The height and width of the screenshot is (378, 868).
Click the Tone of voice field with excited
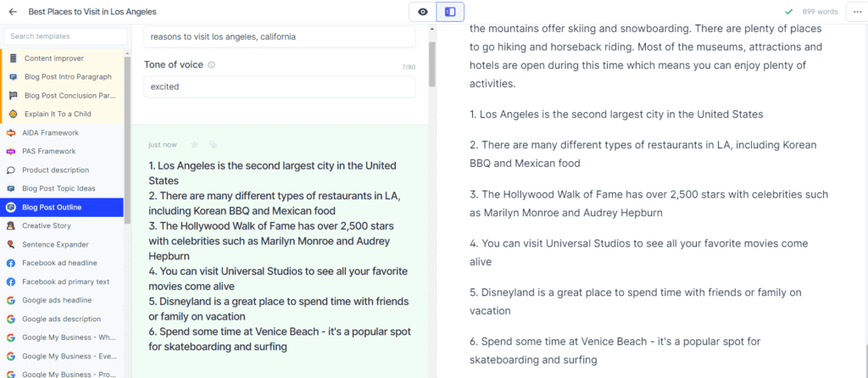[x=280, y=87]
